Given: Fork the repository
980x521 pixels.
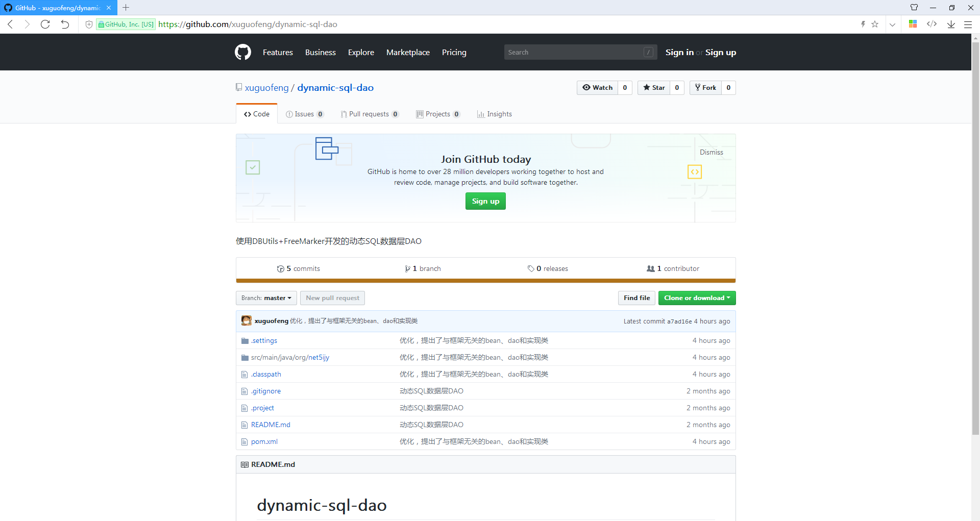Looking at the screenshot, I should (x=705, y=88).
